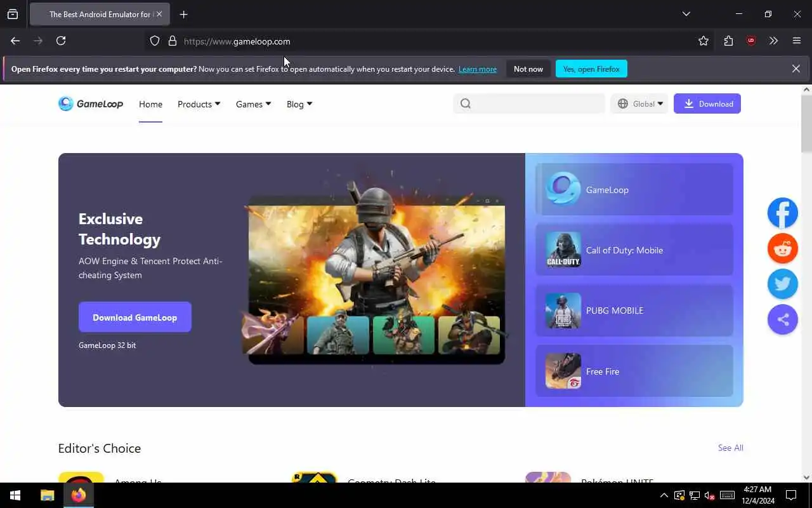This screenshot has height=508, width=812.
Task: Click the globe language icon
Action: (x=623, y=104)
